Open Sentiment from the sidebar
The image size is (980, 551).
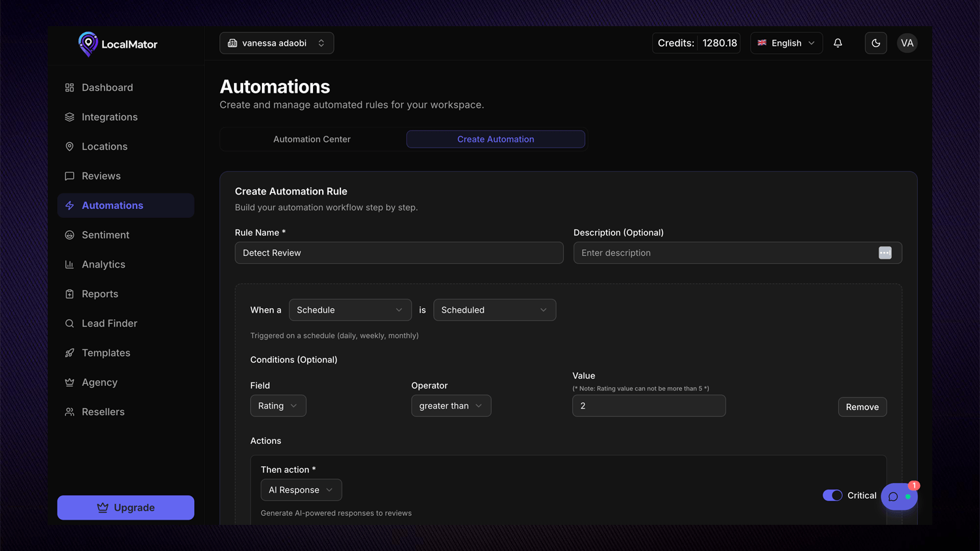point(105,235)
